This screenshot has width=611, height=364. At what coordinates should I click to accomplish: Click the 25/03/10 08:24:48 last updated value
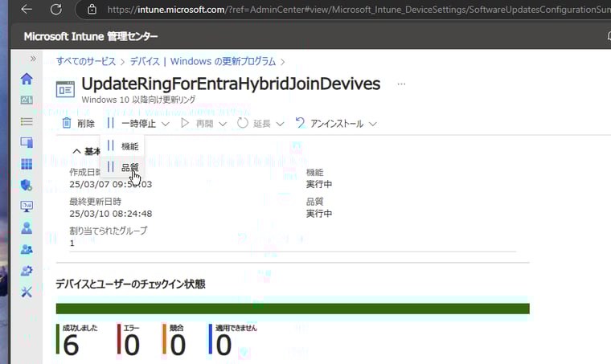coord(111,214)
